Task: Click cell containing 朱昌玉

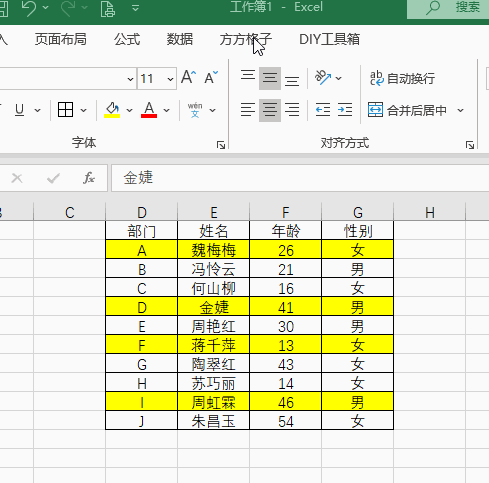Action: 214,421
